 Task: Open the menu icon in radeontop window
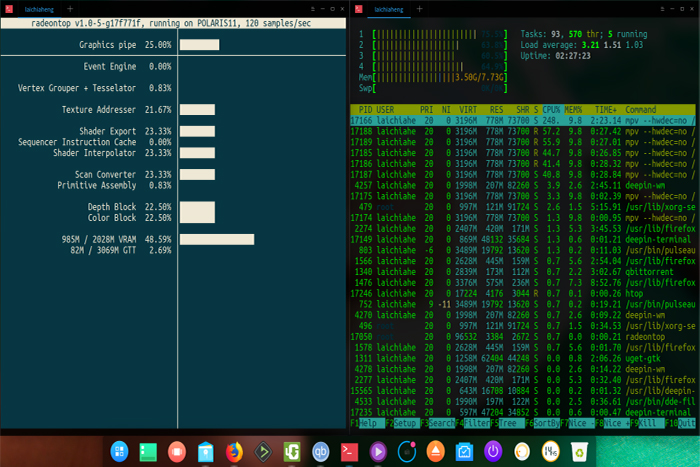pos(312,9)
